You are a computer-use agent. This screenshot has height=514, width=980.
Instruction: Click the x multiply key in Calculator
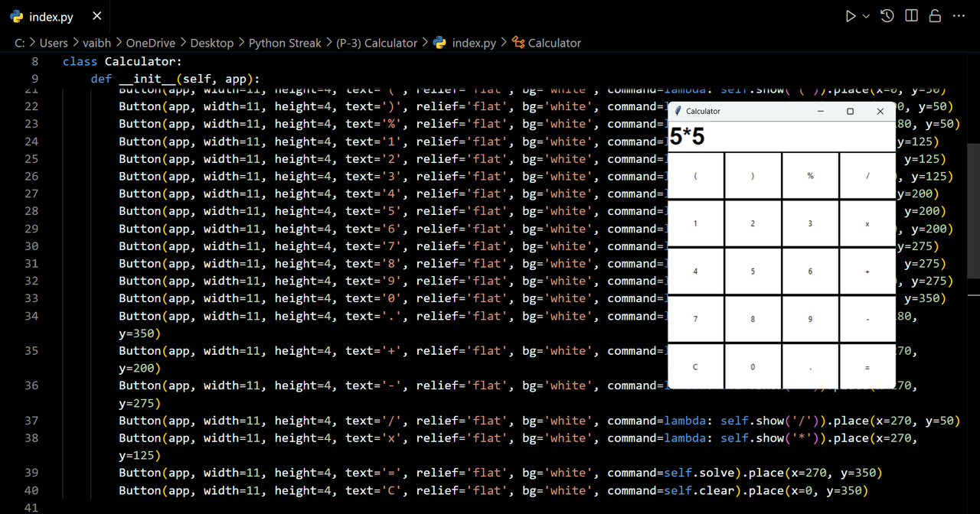tap(867, 223)
